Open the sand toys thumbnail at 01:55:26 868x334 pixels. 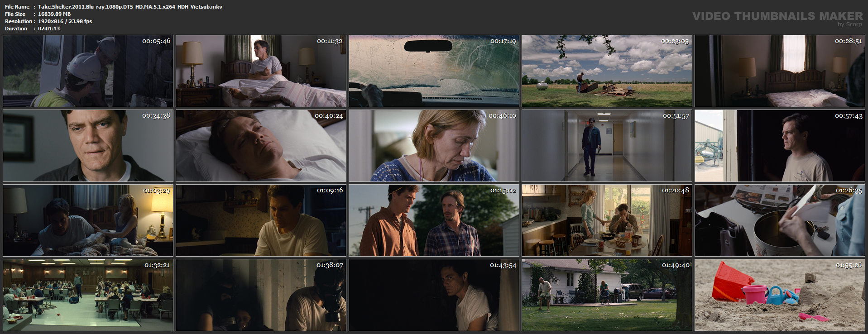point(780,295)
